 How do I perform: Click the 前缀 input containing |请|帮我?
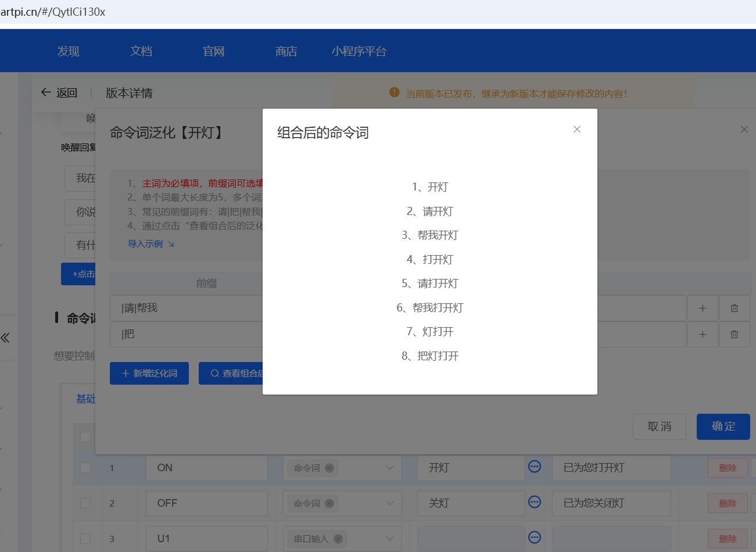pyautogui.click(x=186, y=308)
